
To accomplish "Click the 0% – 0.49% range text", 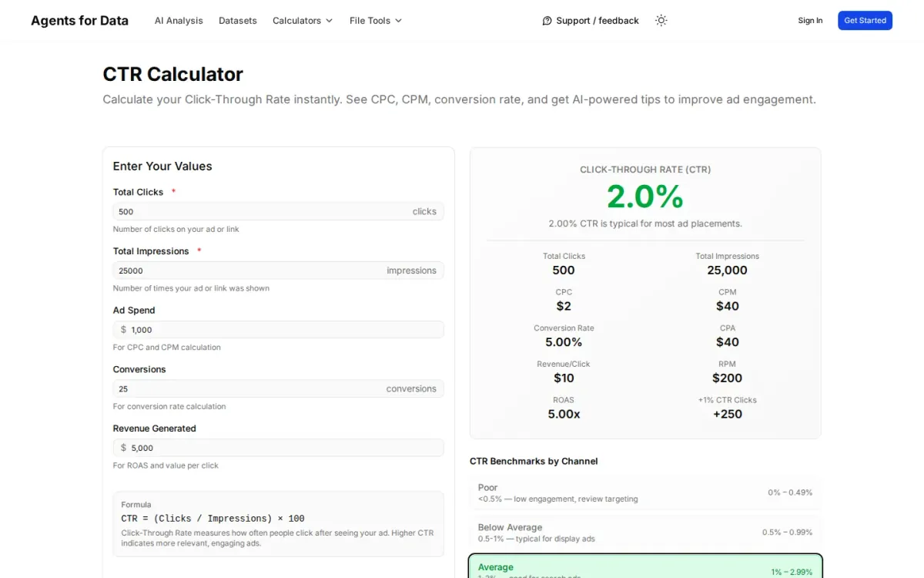I will tap(790, 492).
